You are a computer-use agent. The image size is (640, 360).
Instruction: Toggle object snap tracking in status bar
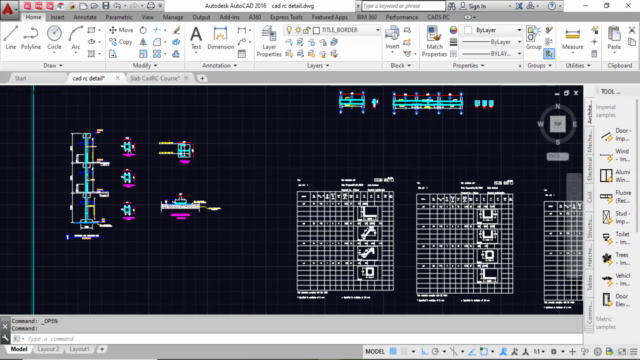click(472, 351)
